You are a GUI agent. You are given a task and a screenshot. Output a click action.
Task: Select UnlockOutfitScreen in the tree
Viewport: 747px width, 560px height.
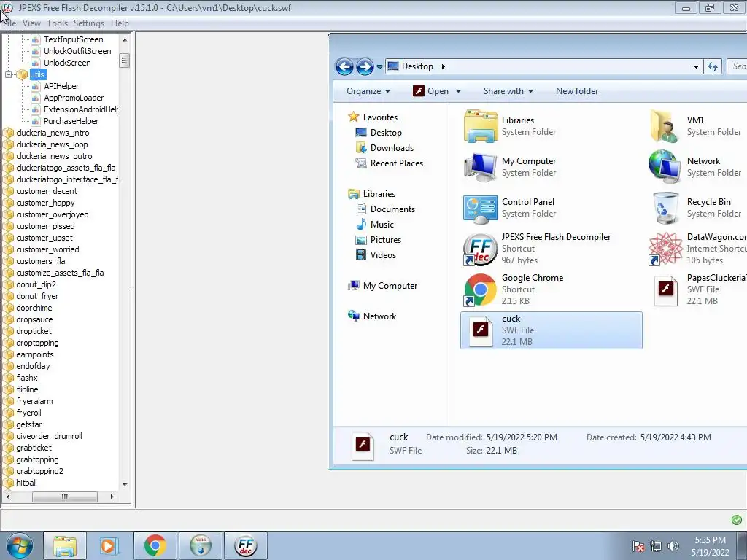[77, 51]
